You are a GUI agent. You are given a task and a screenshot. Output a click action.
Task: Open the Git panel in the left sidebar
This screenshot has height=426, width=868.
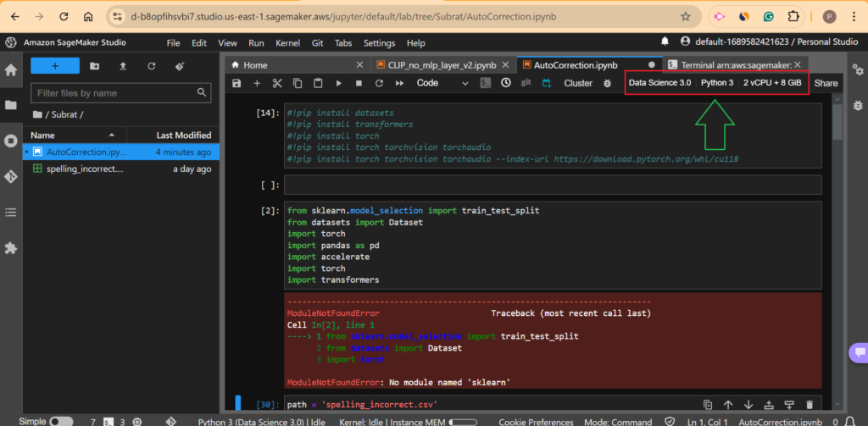pos(11,176)
